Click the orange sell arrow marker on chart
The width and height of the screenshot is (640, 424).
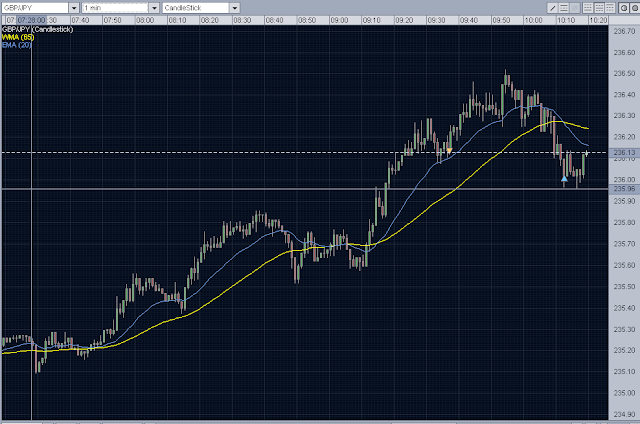(449, 151)
